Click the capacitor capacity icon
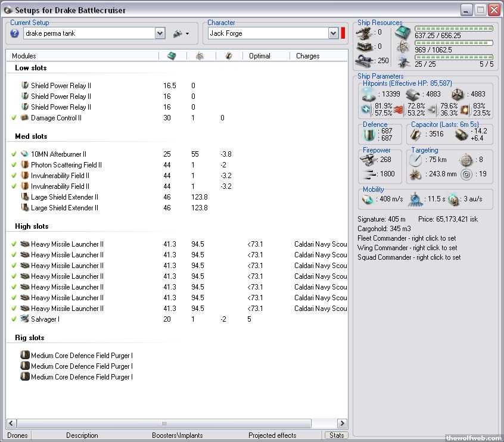504x442 pixels. 416,135
